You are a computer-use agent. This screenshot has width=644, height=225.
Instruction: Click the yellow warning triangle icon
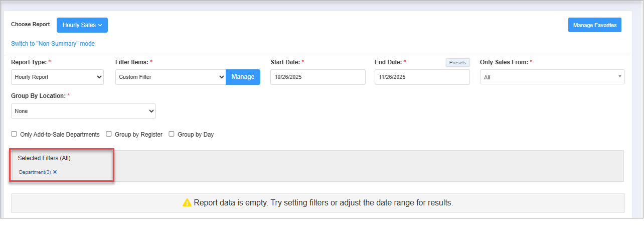187,203
